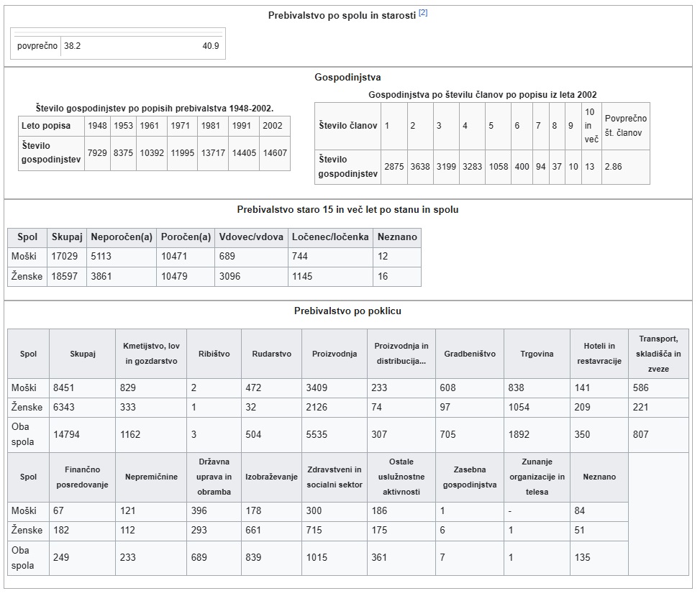The image size is (700, 596).
Task: Click the povprečno value 40.9
Action: 210,46
